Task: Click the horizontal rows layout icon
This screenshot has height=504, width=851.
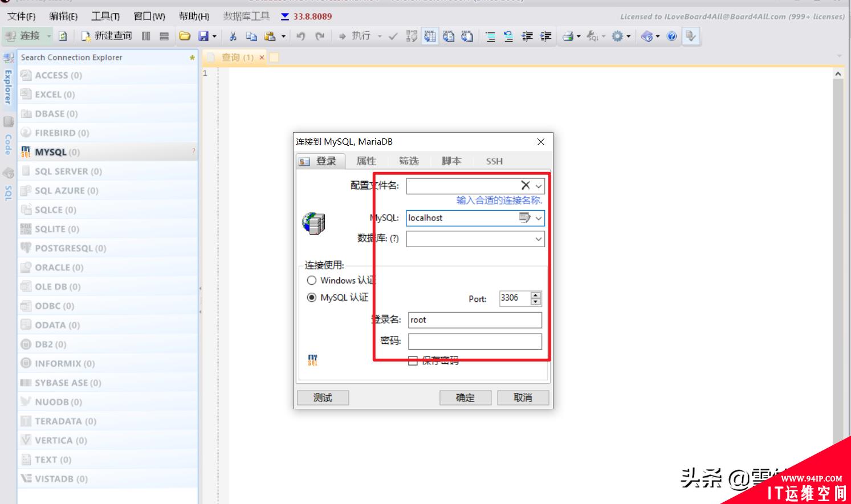Action: click(x=164, y=36)
